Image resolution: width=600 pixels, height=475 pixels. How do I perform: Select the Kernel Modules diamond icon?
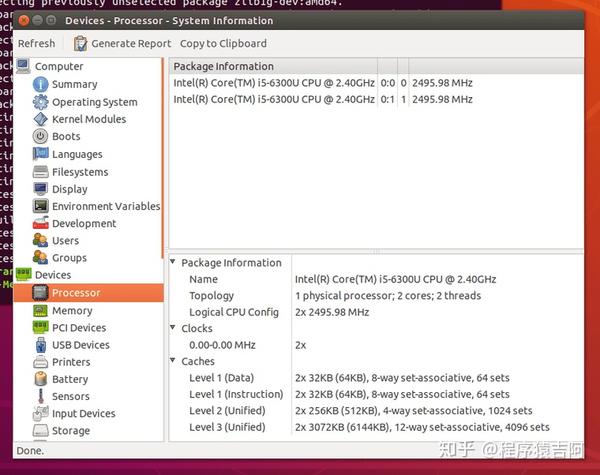click(x=41, y=119)
